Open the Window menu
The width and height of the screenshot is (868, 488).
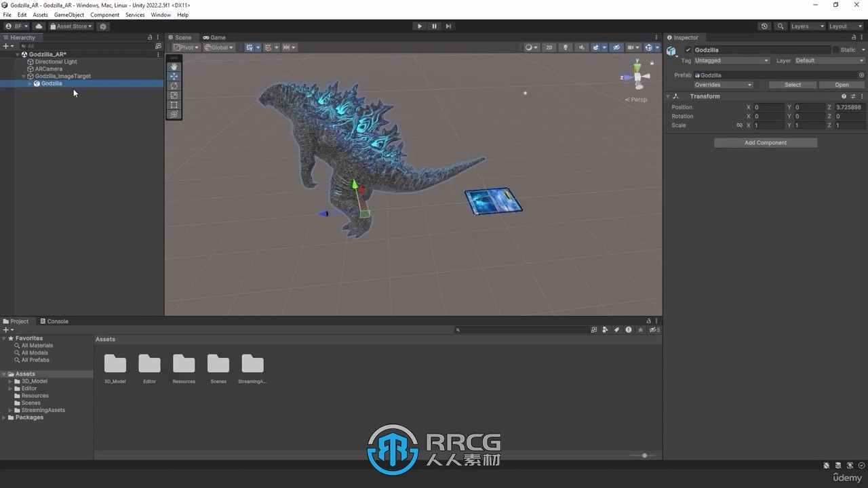(161, 15)
